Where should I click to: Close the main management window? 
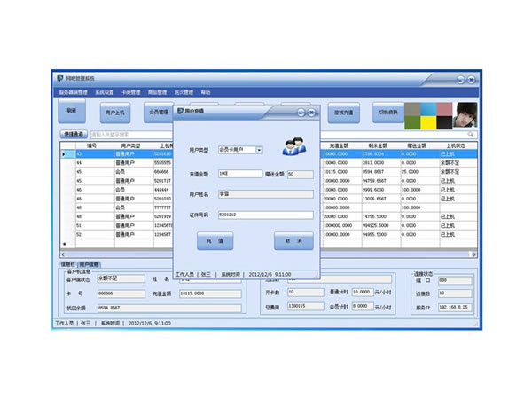coord(472,80)
